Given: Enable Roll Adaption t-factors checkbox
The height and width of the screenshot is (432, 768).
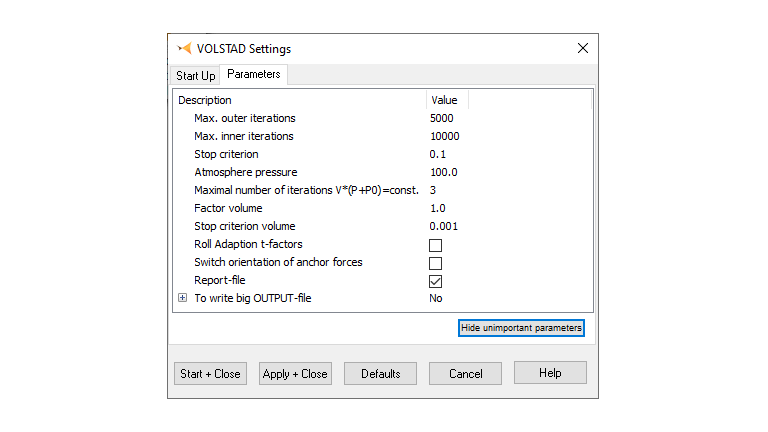Looking at the screenshot, I should tap(435, 245).
